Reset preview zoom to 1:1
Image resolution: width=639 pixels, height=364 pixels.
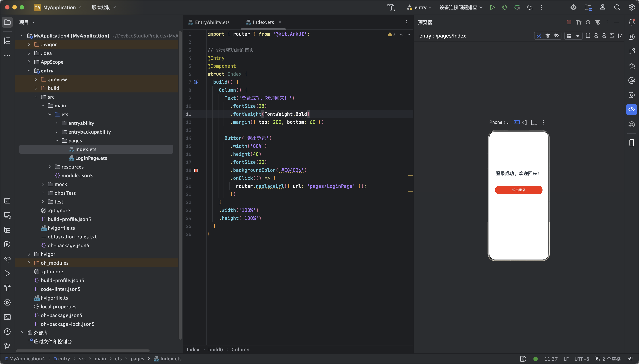coord(620,36)
